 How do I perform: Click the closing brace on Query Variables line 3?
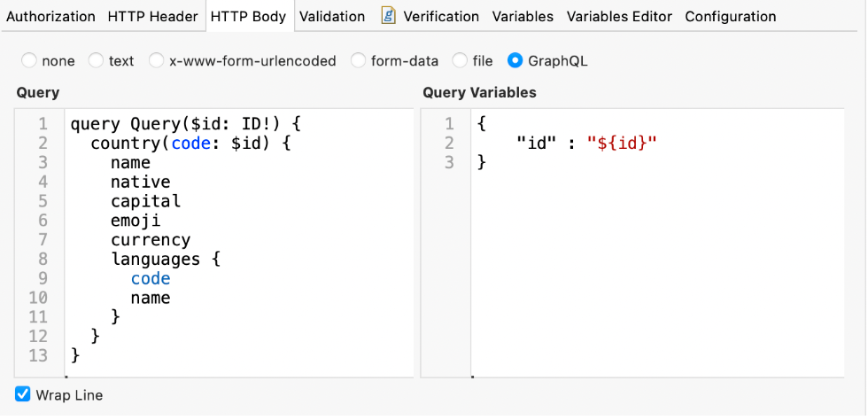pyautogui.click(x=481, y=163)
